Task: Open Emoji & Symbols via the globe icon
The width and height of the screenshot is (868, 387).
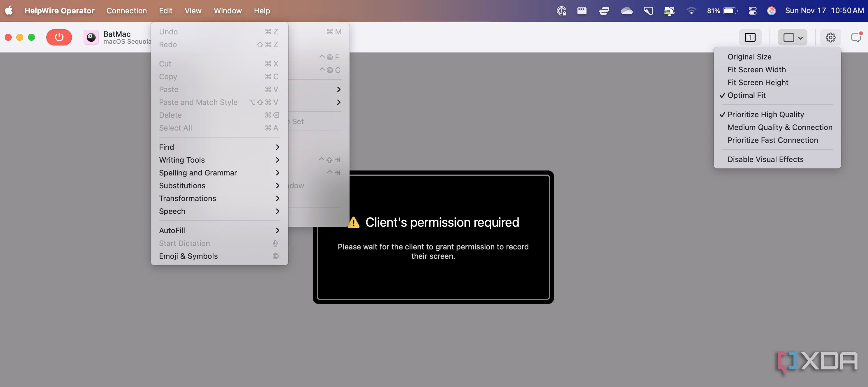Action: click(x=276, y=256)
